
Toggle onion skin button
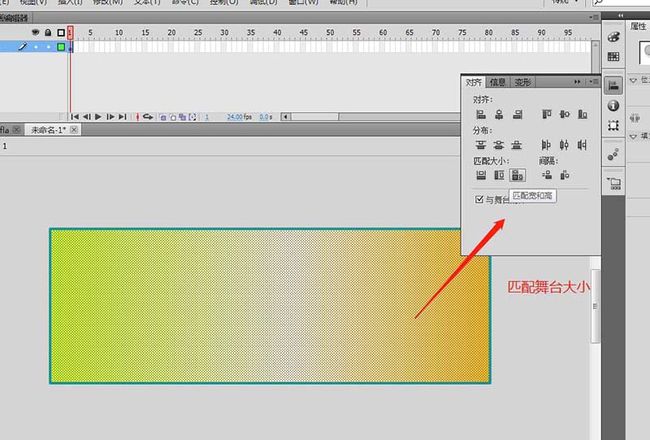tap(163, 117)
